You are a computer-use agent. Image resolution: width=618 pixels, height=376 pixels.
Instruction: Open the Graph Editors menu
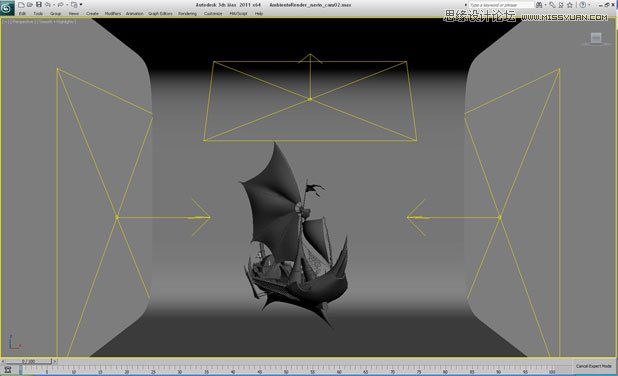(x=160, y=13)
